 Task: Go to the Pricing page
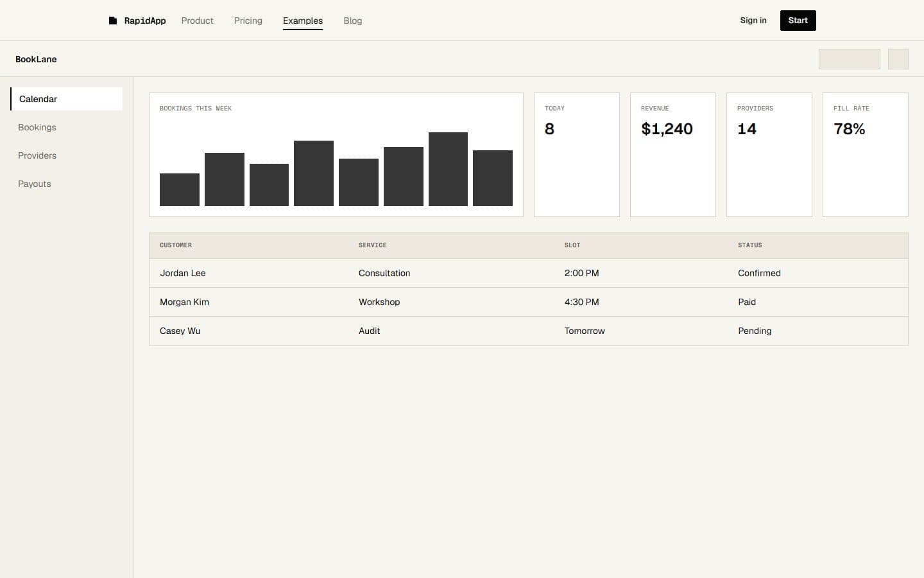click(248, 21)
